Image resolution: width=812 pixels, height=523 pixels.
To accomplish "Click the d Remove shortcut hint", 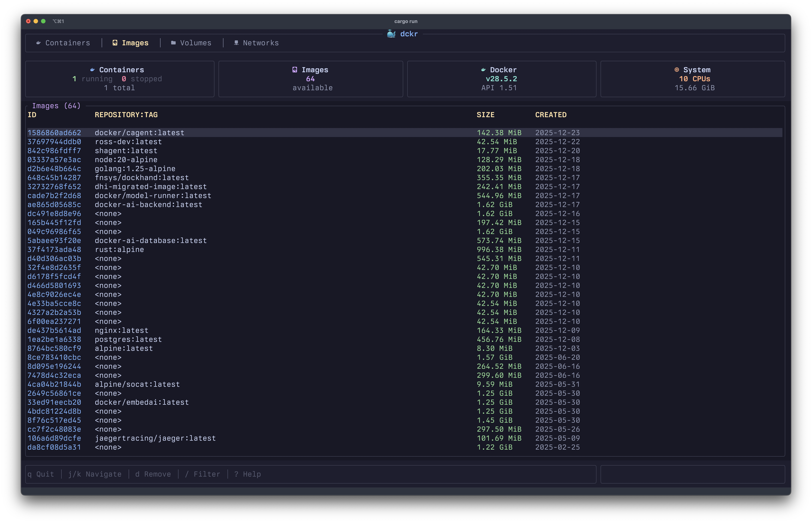I will (x=153, y=474).
